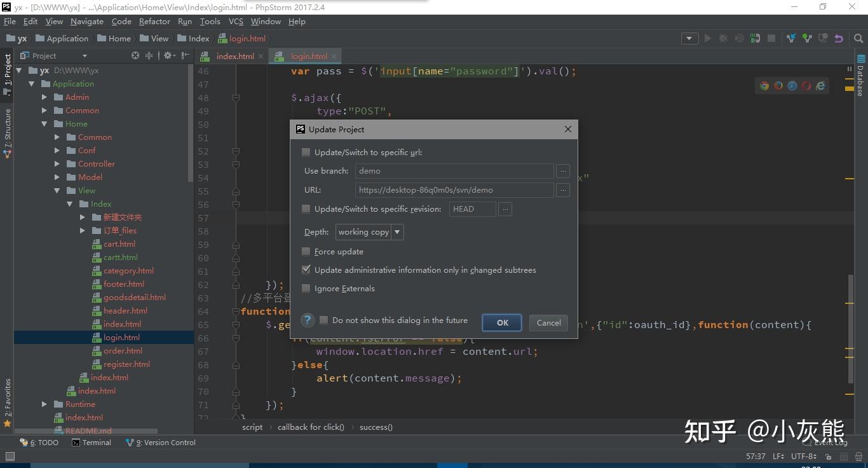Check the Ignore Externals option
Image resolution: width=868 pixels, height=468 pixels.
point(306,289)
